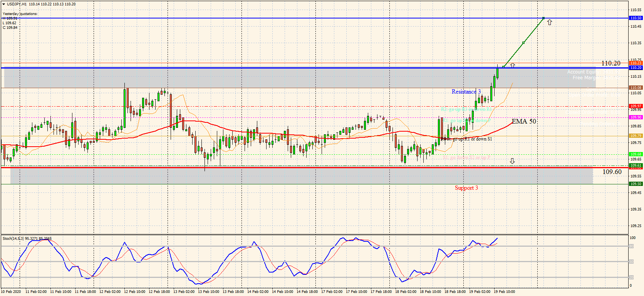Click the 19 Feb 10:00 time axis label
The height and width of the screenshot is (296, 644).
point(504,292)
